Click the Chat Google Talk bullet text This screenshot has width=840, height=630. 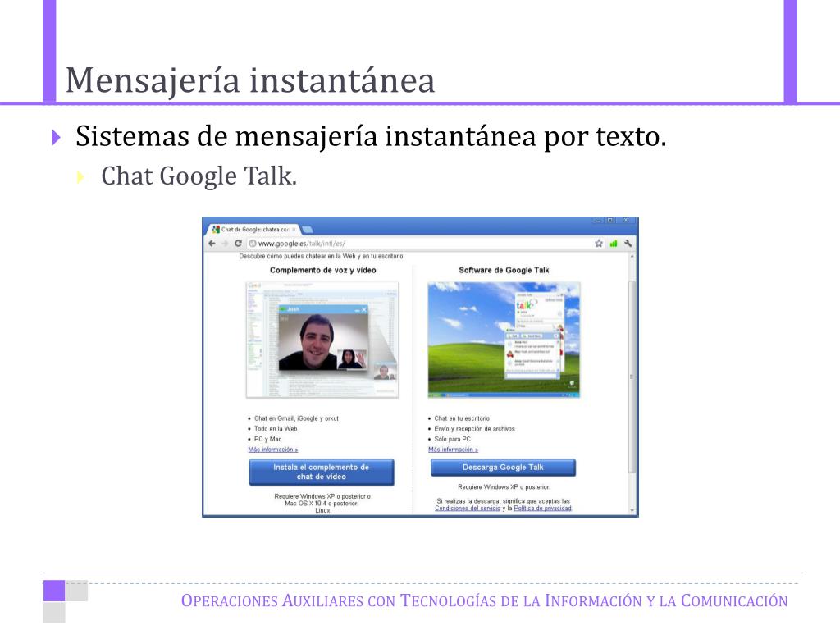(199, 176)
